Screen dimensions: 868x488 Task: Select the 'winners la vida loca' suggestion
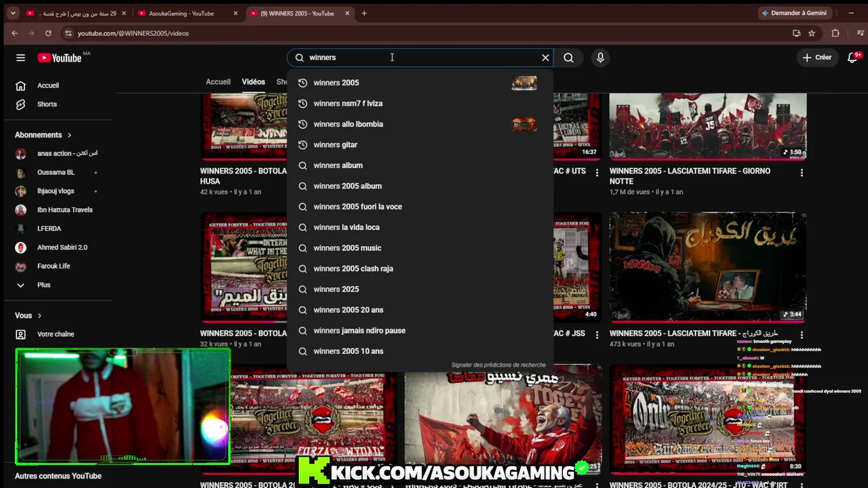(420, 228)
